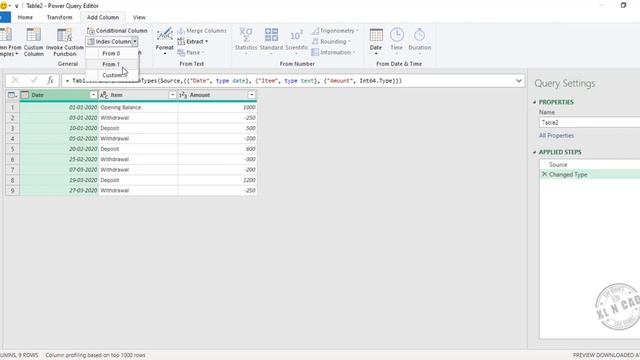Screen dimensions: 640x360
Task: Open the Information dropdown
Action: pyautogui.click(x=333, y=53)
